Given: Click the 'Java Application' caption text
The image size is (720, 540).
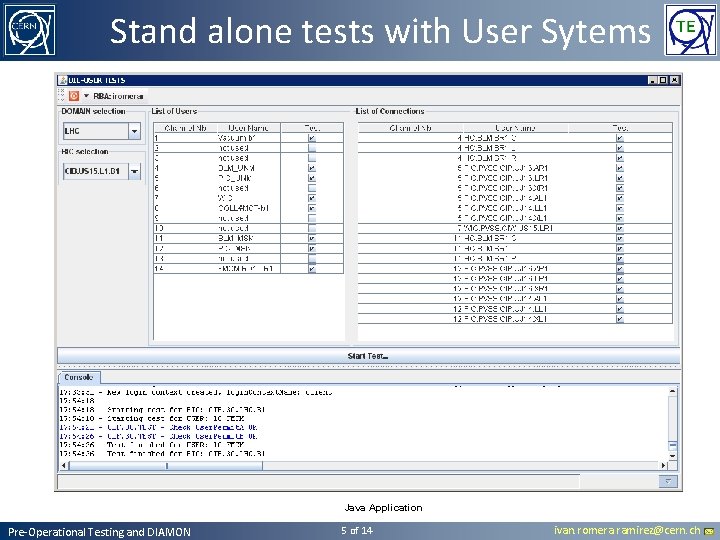Looking at the screenshot, I should (x=383, y=508).
